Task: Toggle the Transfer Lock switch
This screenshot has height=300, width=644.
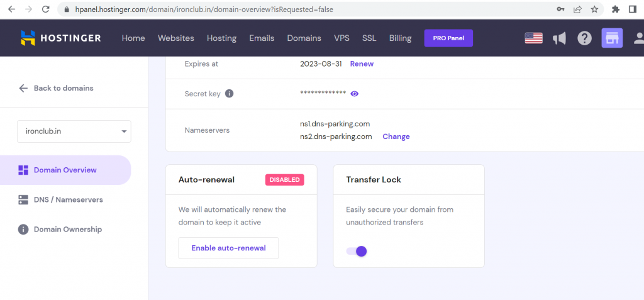Action: (357, 251)
